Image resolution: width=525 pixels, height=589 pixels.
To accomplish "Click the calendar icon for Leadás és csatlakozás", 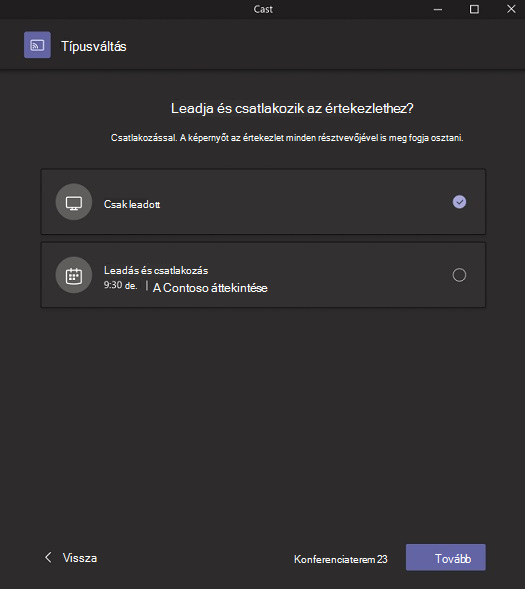I will tap(74, 275).
